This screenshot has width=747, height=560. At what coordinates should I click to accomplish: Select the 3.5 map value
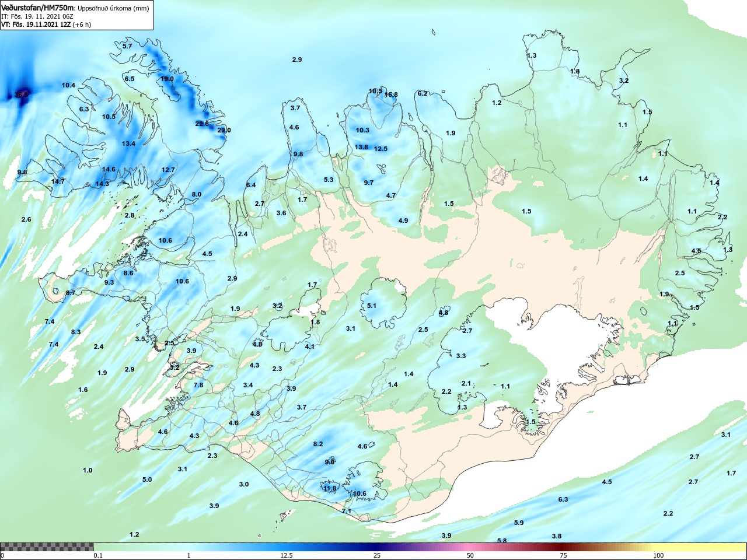[140, 339]
